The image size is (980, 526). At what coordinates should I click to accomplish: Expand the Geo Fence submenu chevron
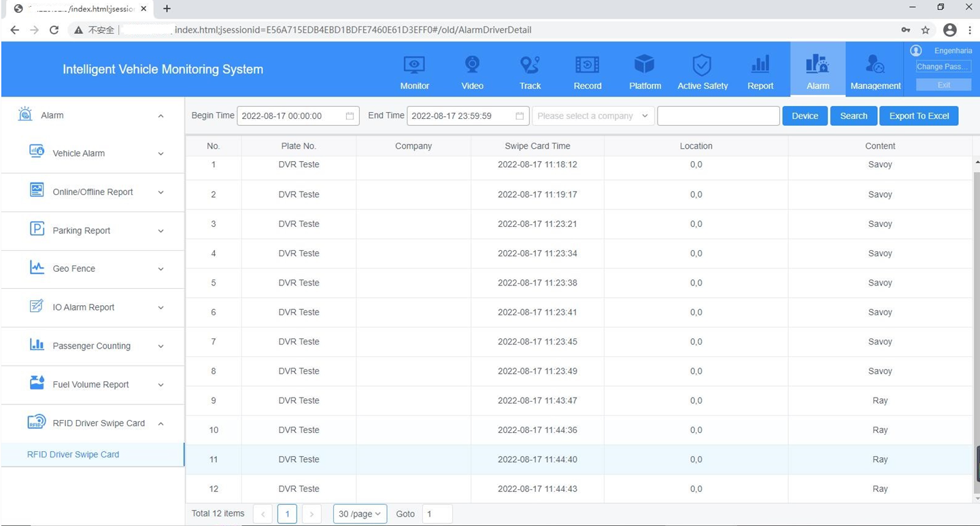[x=160, y=269]
